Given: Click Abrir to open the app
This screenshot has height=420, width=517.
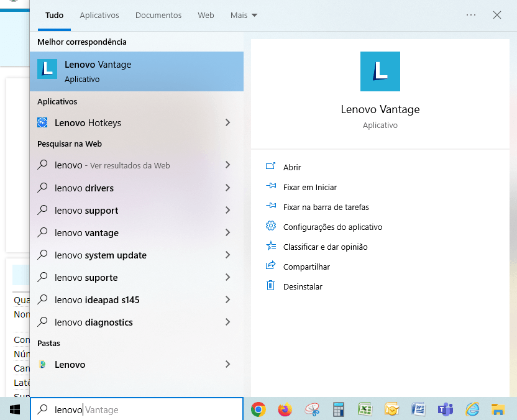Looking at the screenshot, I should point(292,168).
